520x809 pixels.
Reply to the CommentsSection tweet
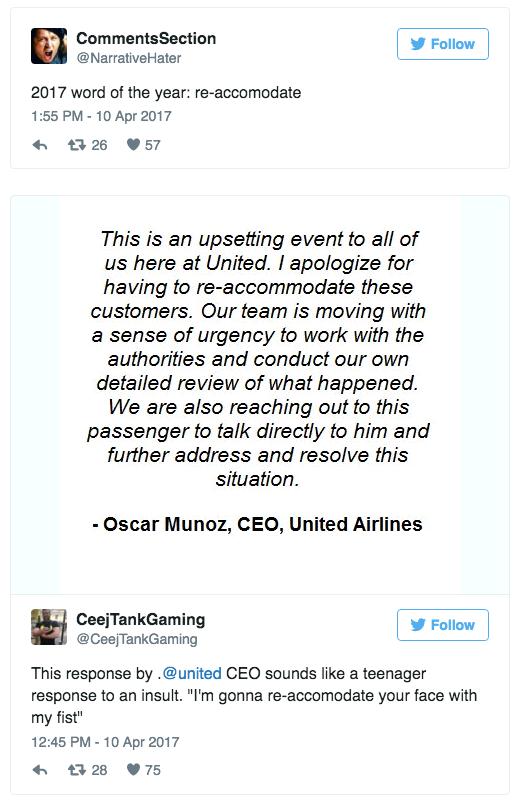click(40, 145)
